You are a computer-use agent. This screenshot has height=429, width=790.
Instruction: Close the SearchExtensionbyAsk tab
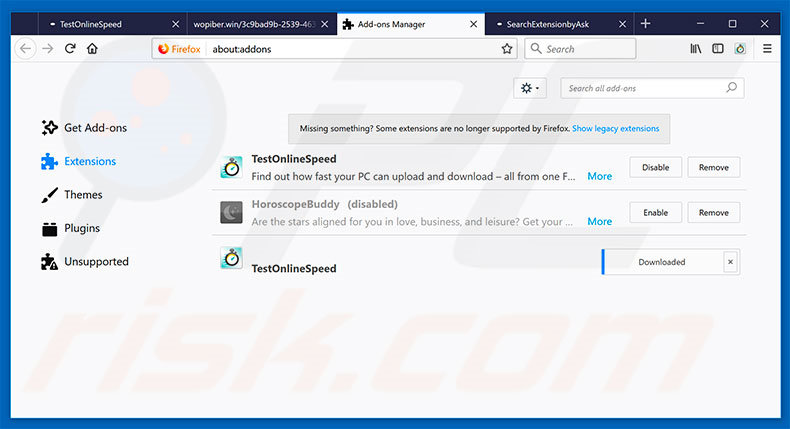pos(623,24)
